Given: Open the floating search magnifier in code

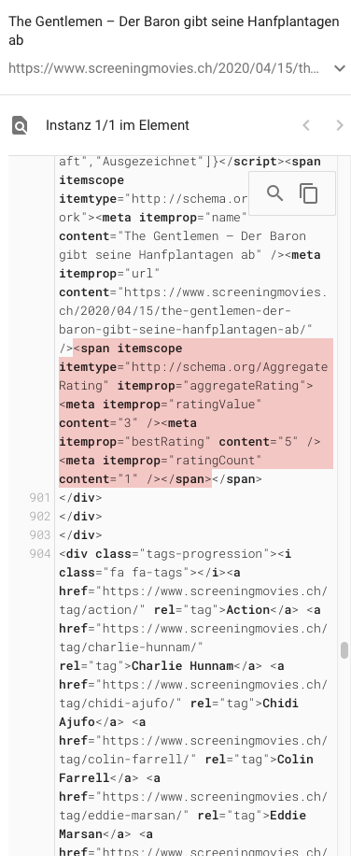Looking at the screenshot, I should point(274,193).
